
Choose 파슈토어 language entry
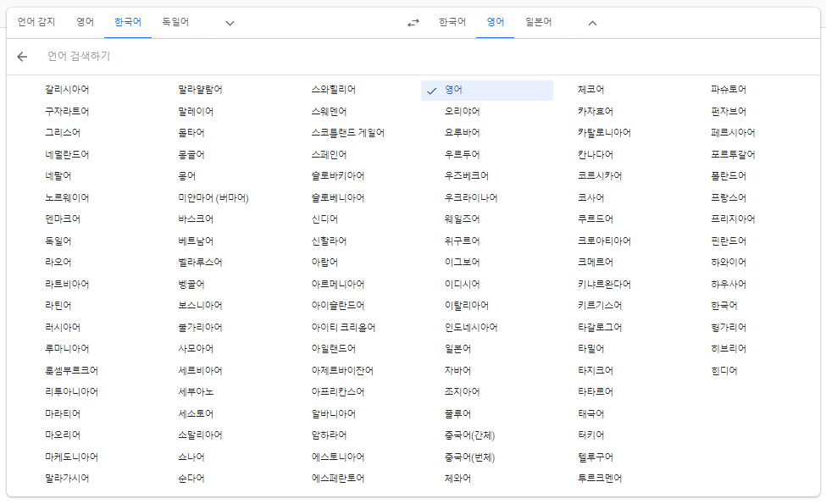(x=729, y=90)
